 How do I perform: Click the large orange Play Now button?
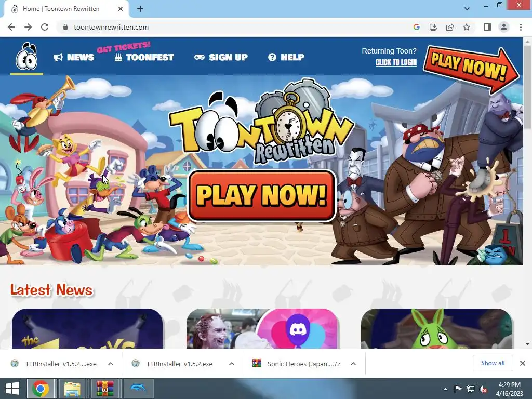pyautogui.click(x=262, y=196)
